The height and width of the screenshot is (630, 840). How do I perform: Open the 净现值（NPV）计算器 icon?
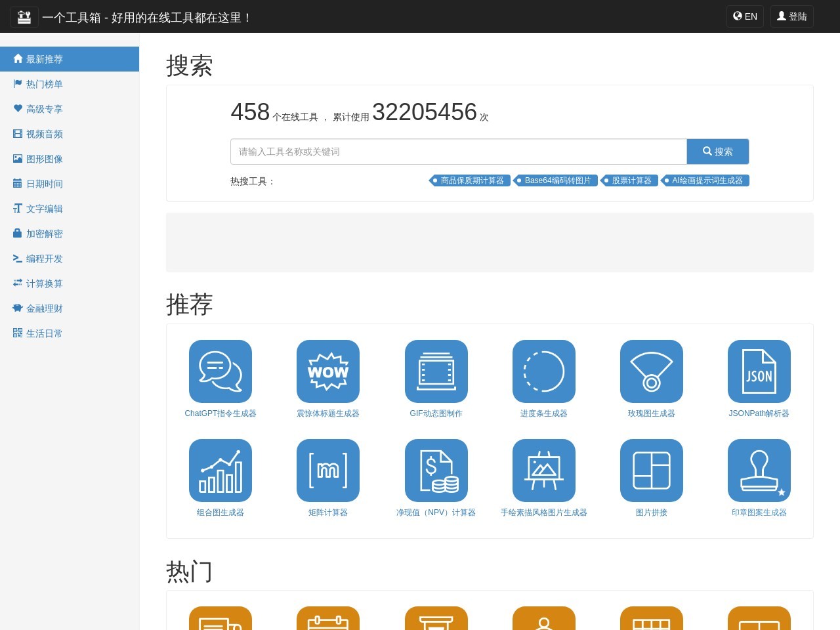(x=436, y=470)
